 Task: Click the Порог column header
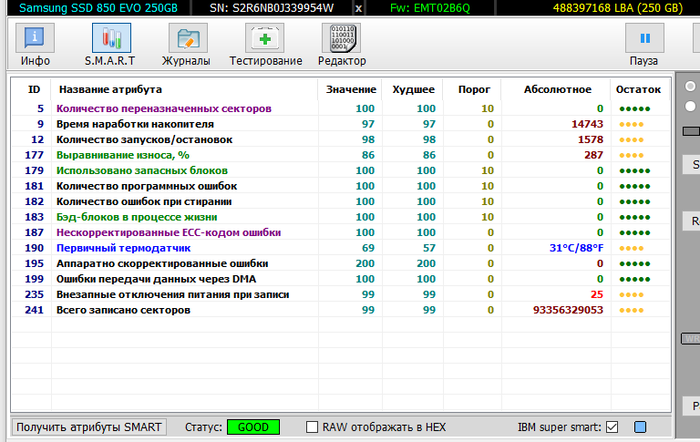pyautogui.click(x=473, y=90)
